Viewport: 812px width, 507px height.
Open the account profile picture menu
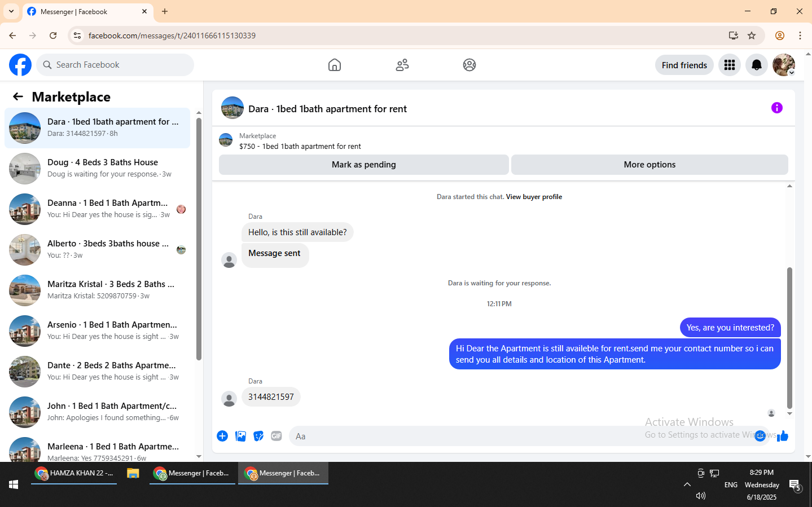coord(784,65)
